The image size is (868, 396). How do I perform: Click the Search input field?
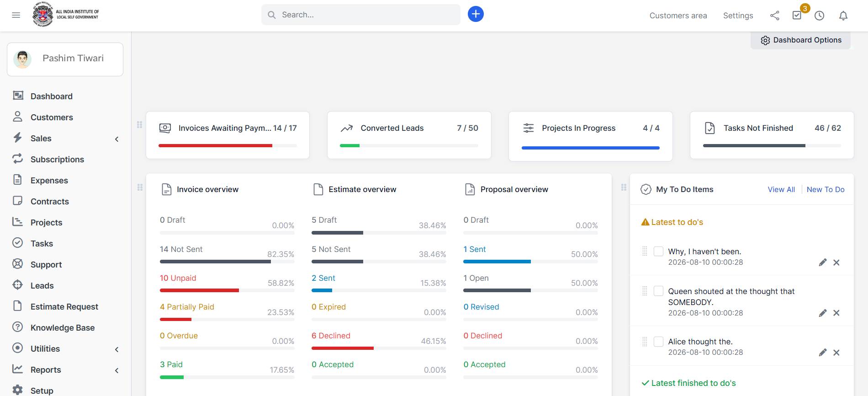[x=361, y=15]
